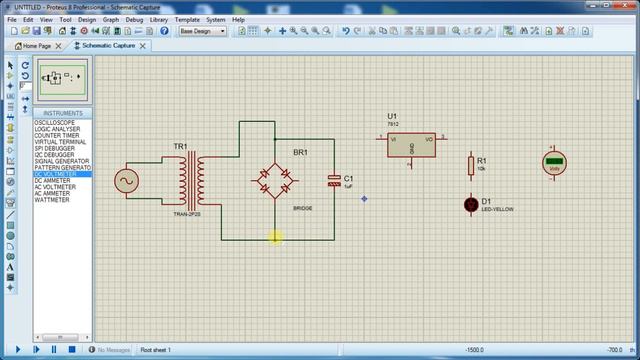Rotate anti-clockwise using the rotation icon
Viewport: 640px width, 360px height.
pyautogui.click(x=25, y=76)
